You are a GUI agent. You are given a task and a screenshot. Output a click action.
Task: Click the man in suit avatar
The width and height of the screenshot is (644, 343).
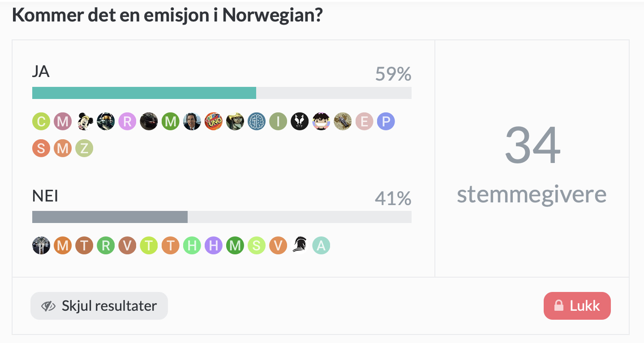(x=192, y=121)
